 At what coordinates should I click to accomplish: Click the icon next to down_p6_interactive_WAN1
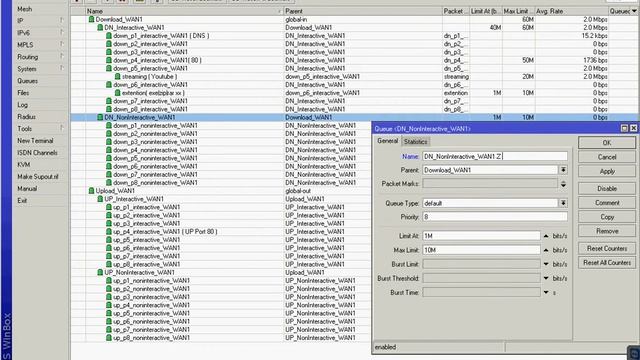pos(109,84)
